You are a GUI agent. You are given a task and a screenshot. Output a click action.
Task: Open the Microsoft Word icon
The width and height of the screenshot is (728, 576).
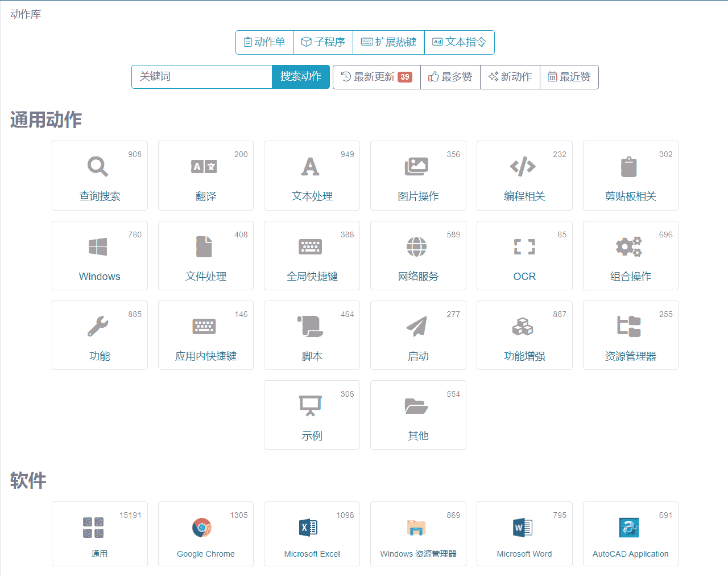point(523,528)
